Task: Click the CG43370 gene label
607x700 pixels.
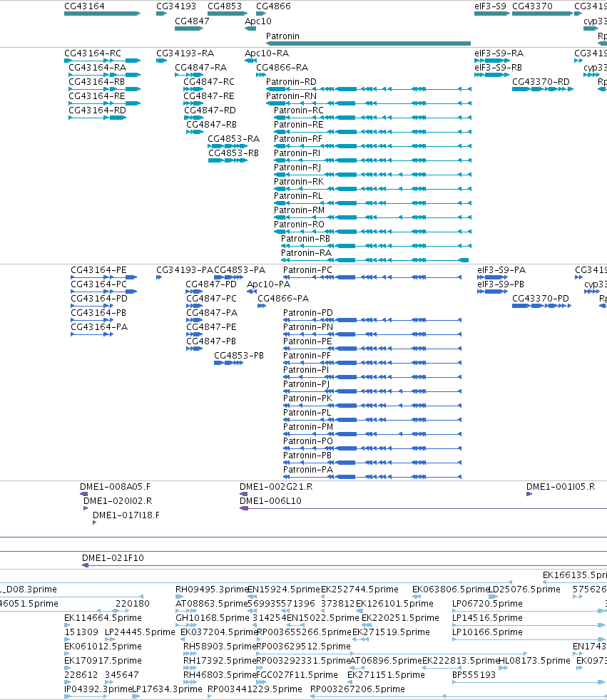Action: (532, 6)
